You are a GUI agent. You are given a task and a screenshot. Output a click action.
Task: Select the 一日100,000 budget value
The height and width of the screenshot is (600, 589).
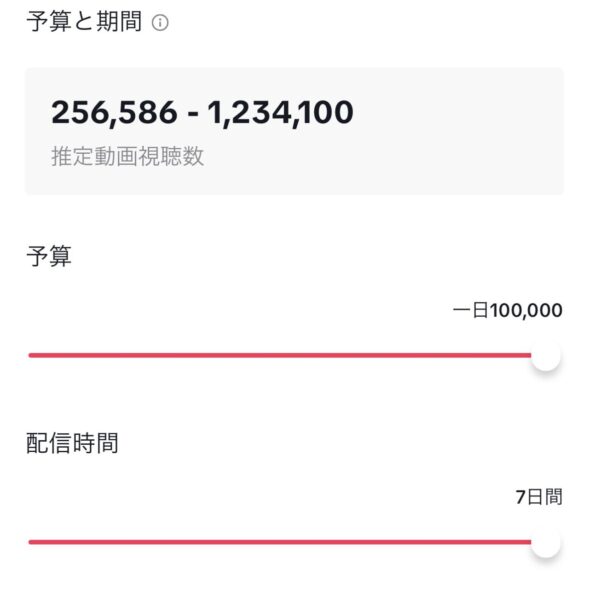(x=507, y=310)
